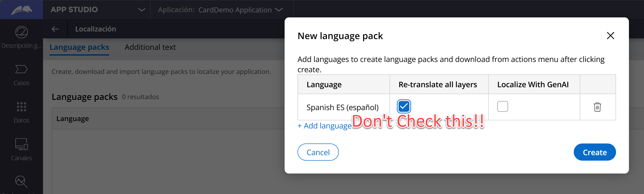Viewport: 644px width, 194px height.
Task: Close the New language pack dialog
Action: [x=610, y=36]
